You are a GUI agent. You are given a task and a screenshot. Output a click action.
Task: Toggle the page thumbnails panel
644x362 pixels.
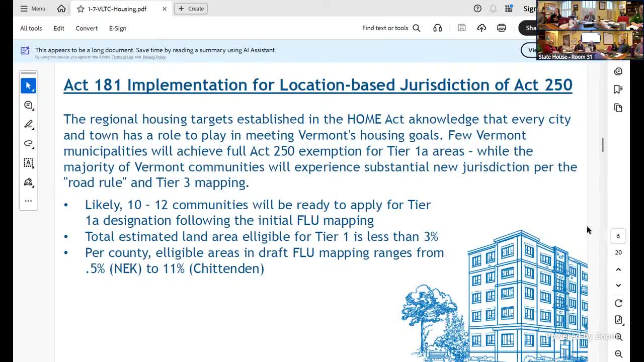tap(618, 107)
